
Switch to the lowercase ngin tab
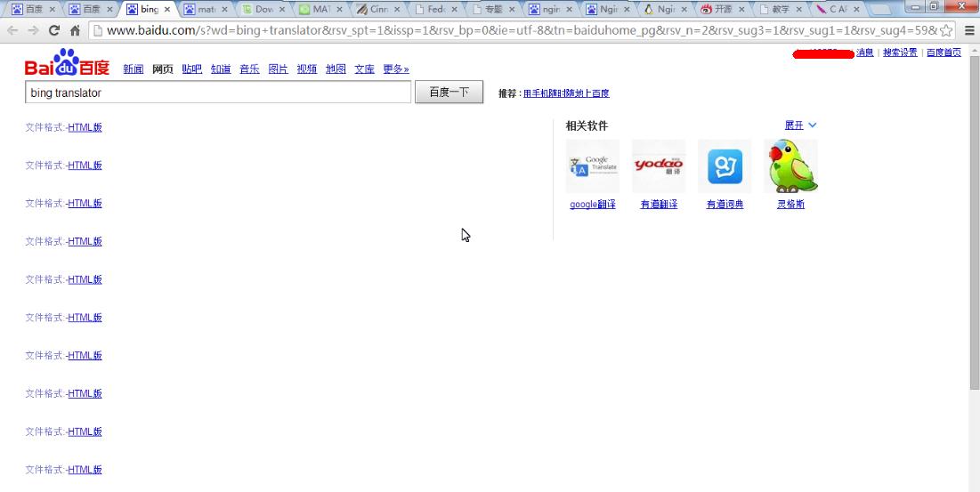coord(550,10)
